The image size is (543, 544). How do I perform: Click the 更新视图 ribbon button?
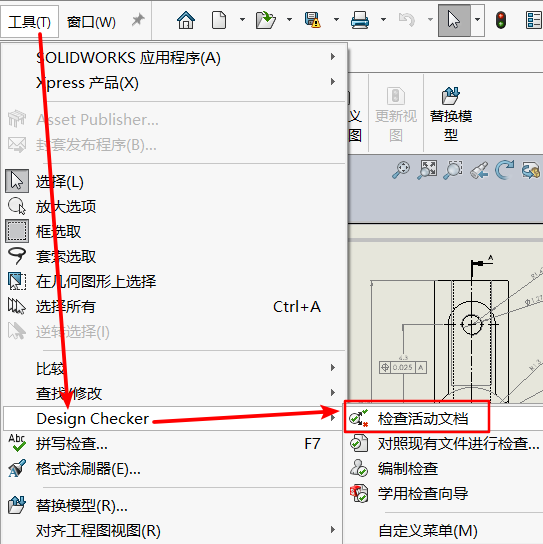point(396,114)
